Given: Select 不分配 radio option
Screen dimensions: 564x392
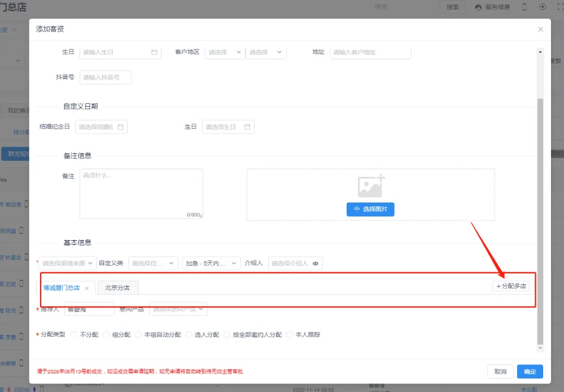Looking at the screenshot, I should [75, 334].
